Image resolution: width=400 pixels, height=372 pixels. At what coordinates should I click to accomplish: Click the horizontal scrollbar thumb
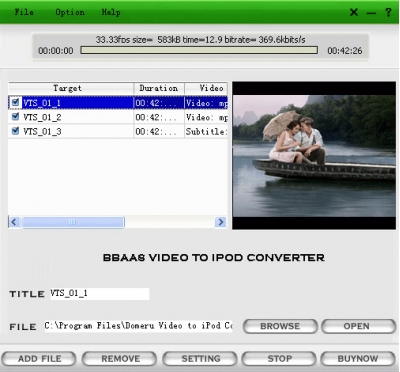click(73, 222)
